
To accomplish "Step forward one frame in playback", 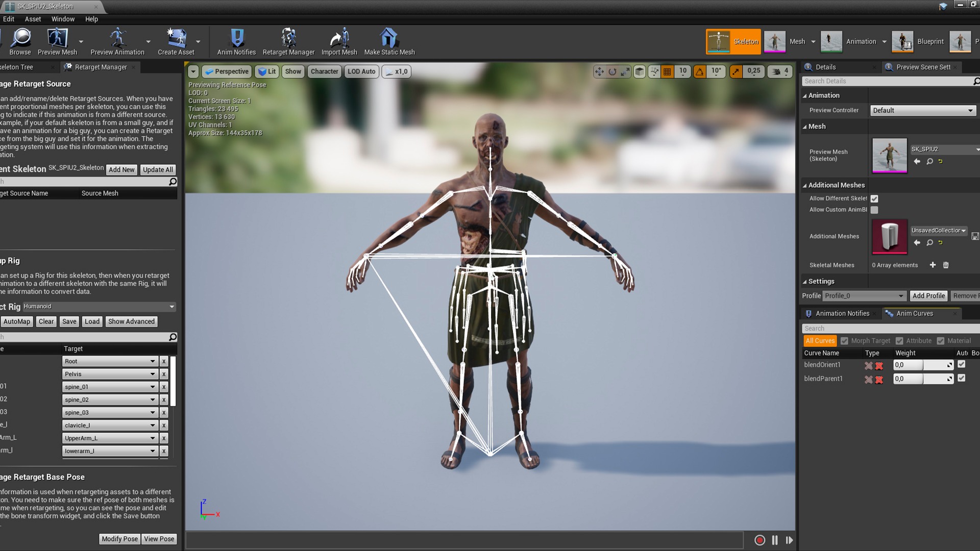I will click(x=789, y=540).
